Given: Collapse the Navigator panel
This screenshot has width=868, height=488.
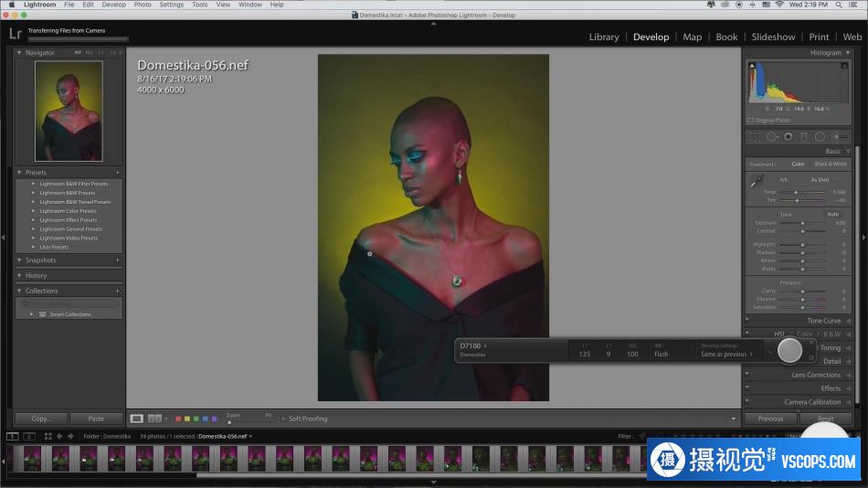Looking at the screenshot, I should 19,53.
